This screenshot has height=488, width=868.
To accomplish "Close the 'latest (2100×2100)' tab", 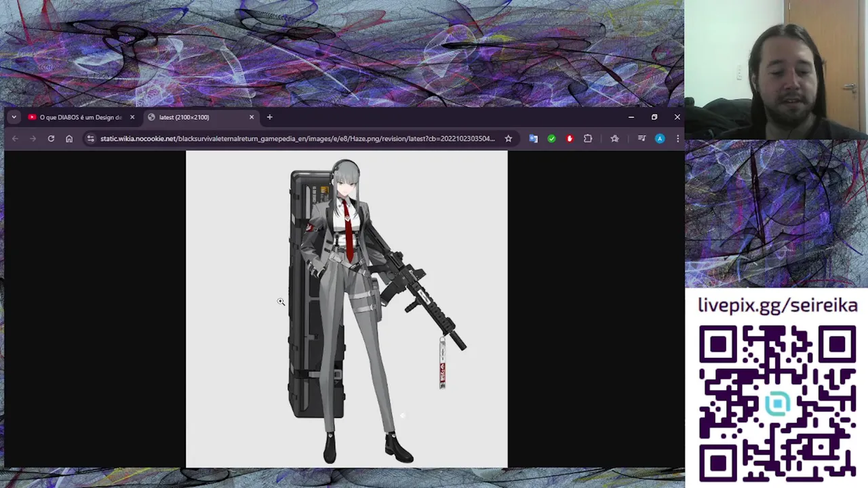I will point(252,117).
